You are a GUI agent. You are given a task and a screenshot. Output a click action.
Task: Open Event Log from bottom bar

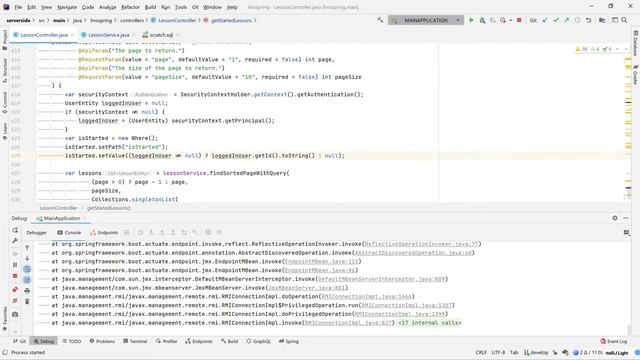(613, 341)
